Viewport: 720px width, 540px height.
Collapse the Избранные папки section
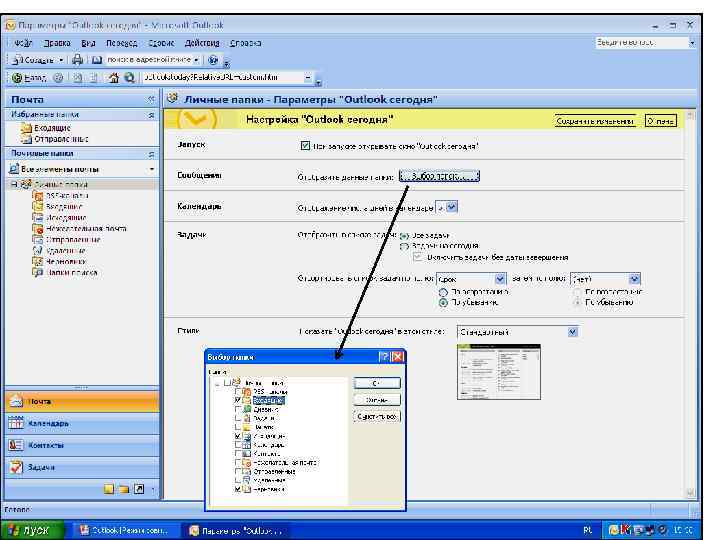pos(152,115)
